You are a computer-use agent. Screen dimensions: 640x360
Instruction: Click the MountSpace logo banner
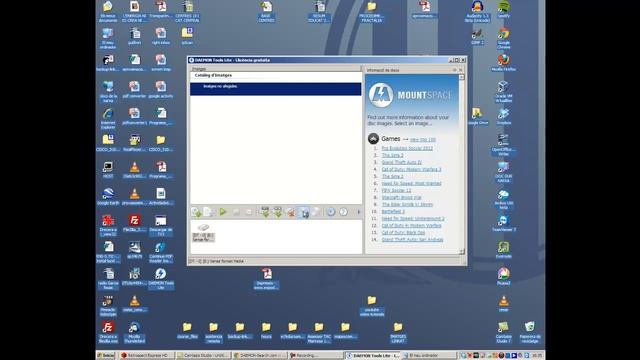pos(411,95)
